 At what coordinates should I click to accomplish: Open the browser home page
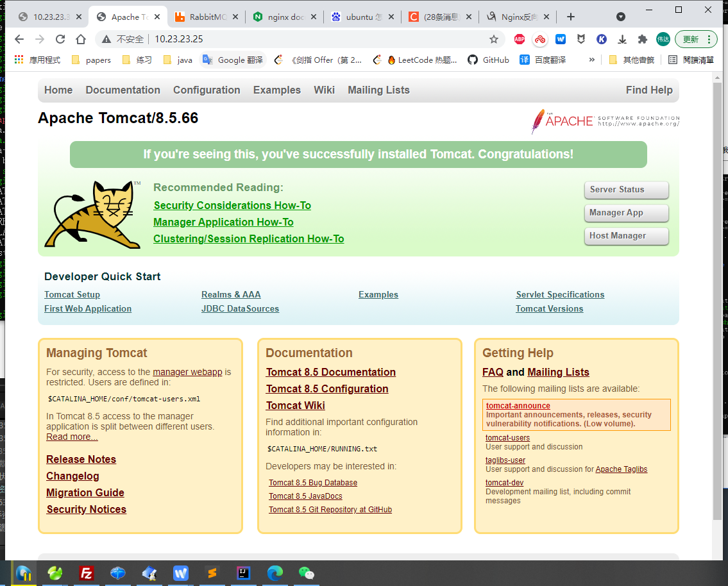pyautogui.click(x=81, y=40)
